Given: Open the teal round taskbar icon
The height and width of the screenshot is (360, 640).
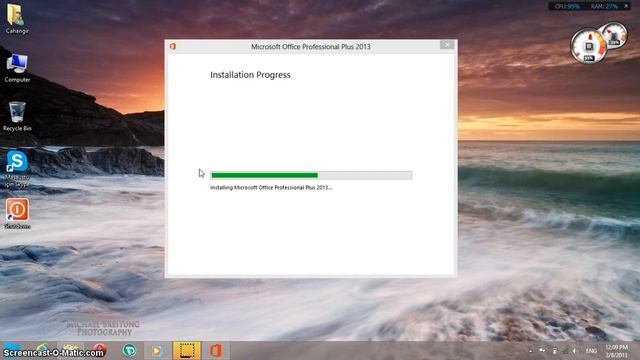Looking at the screenshot, I should (130, 350).
